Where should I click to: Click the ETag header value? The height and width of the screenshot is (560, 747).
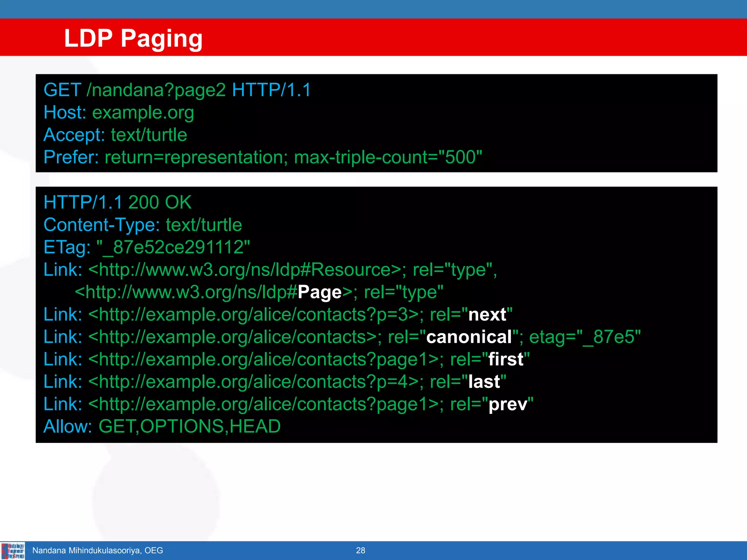173,247
